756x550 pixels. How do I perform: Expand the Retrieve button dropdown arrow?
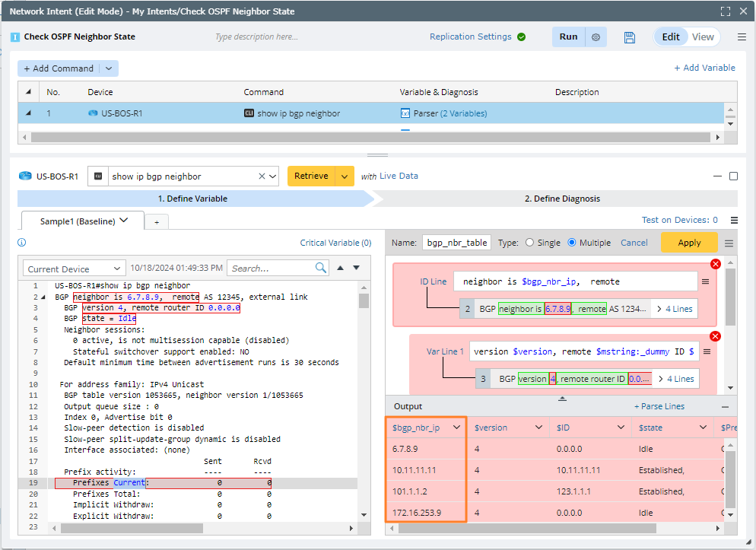click(x=345, y=176)
